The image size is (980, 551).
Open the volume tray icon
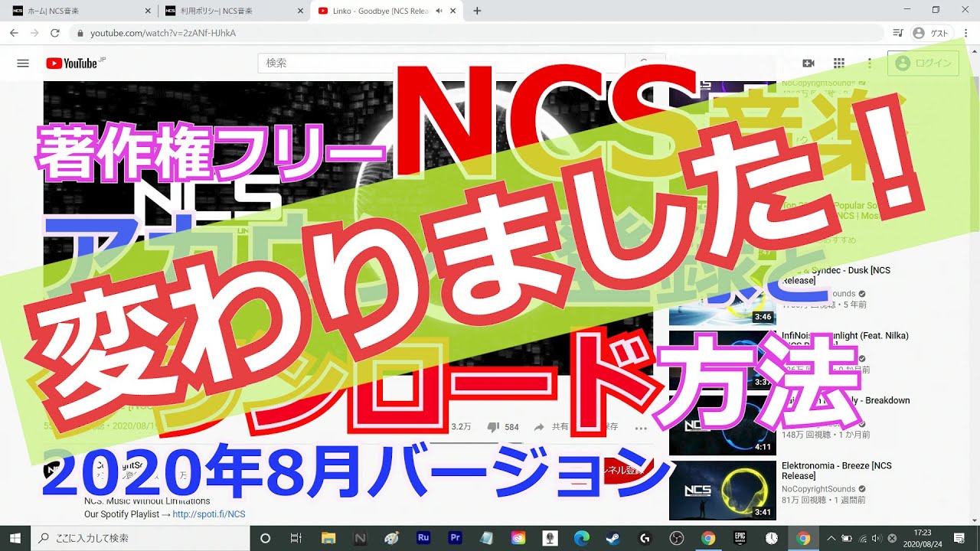[x=877, y=538]
